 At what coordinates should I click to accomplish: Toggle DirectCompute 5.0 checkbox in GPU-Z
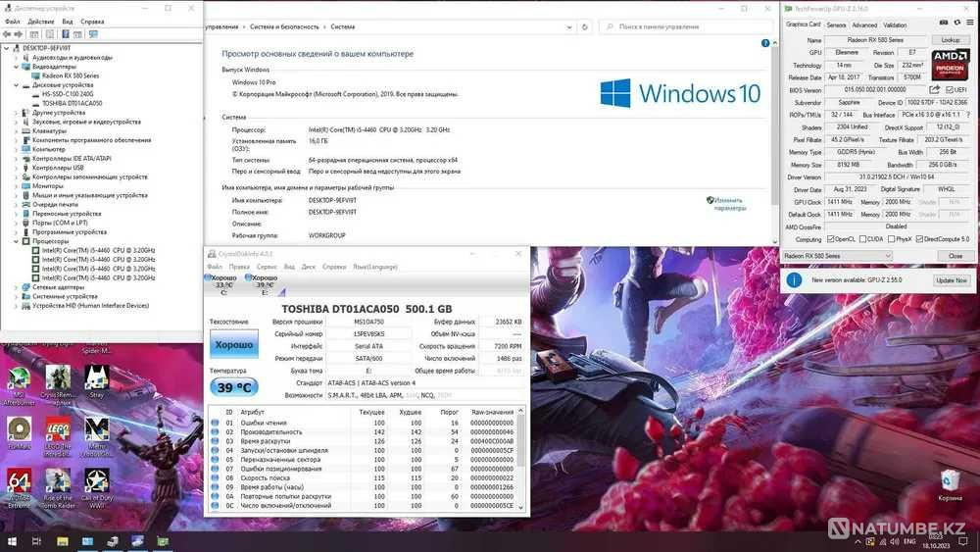(919, 239)
